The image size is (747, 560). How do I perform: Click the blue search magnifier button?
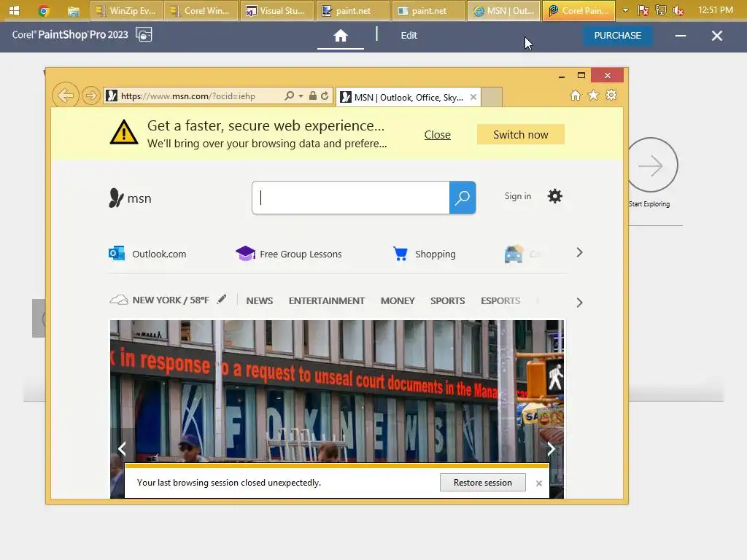pos(462,198)
